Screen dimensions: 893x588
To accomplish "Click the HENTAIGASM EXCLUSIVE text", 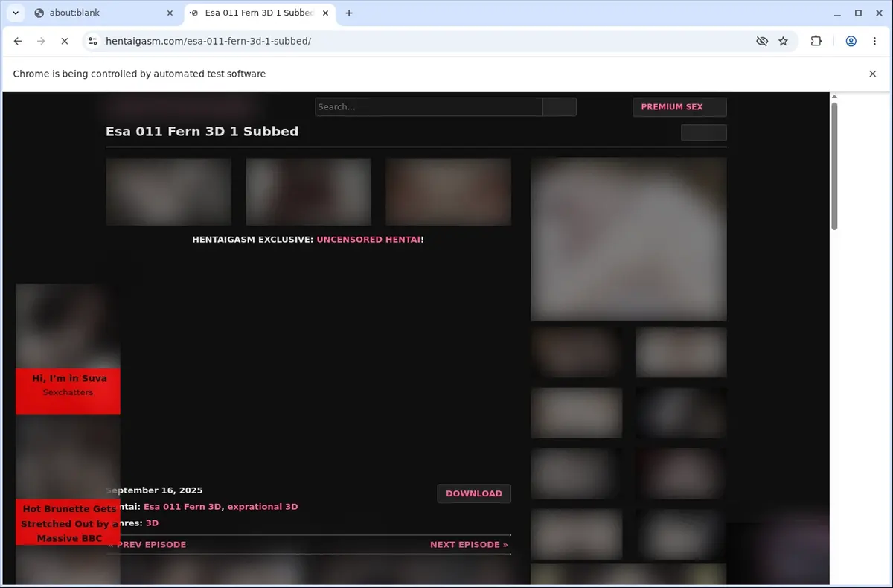I will pyautogui.click(x=253, y=240).
